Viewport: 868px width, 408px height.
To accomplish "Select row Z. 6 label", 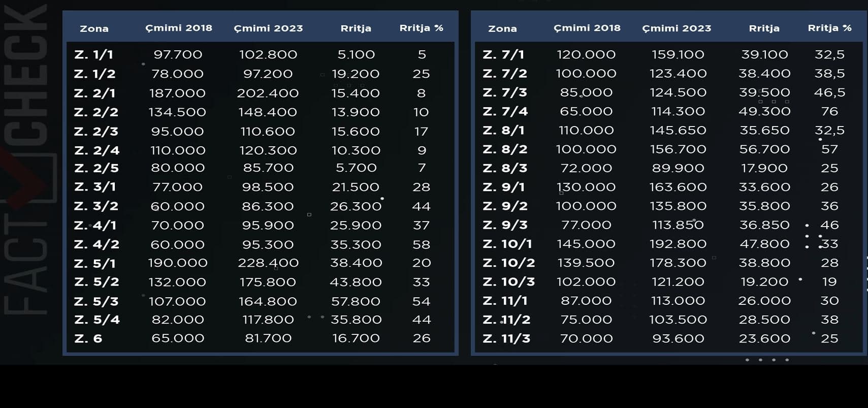I will click(x=88, y=338).
